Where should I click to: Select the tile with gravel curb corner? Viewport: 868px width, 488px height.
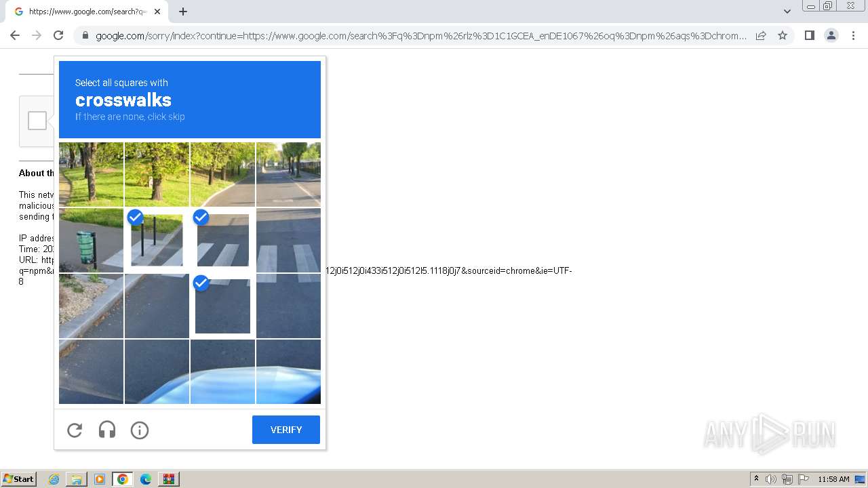[91, 306]
